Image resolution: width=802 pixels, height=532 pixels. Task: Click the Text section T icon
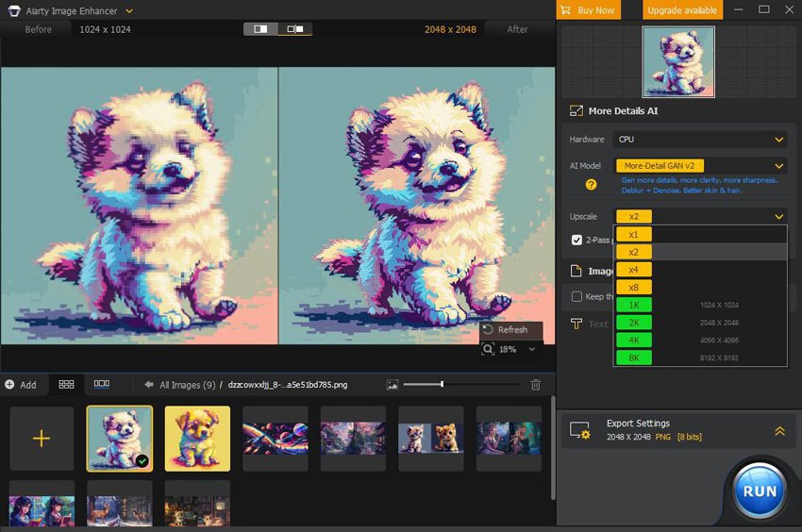(576, 324)
